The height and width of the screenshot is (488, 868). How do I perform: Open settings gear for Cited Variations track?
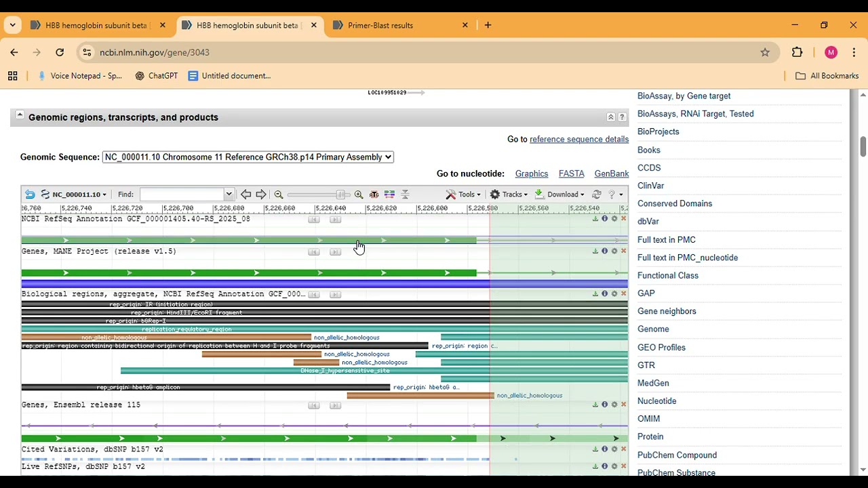tap(614, 449)
